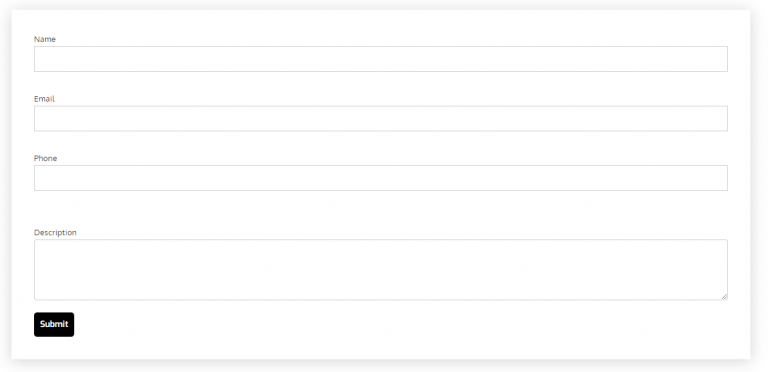Click empty white area beside the Submit button

[x=392, y=325]
